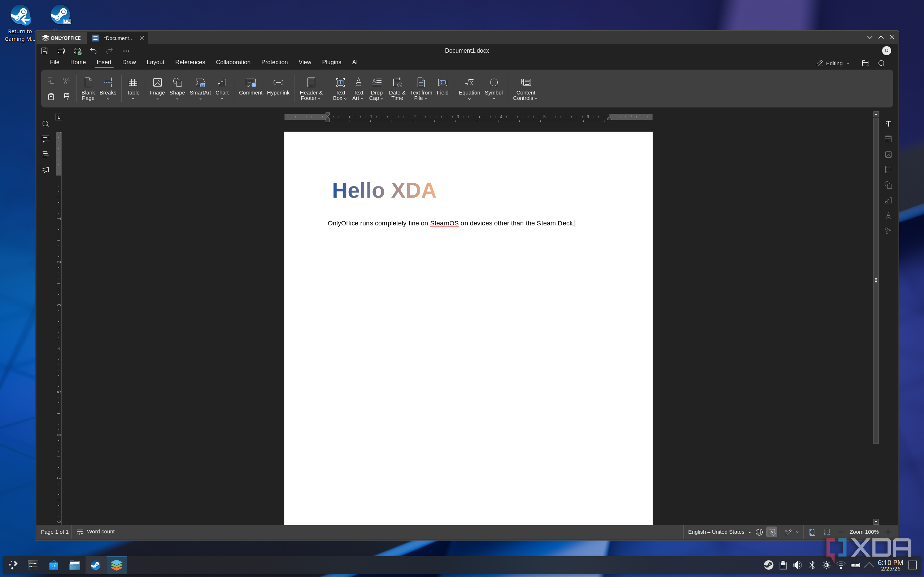The height and width of the screenshot is (577, 924).
Task: Switch to the Layout tab
Action: point(156,62)
